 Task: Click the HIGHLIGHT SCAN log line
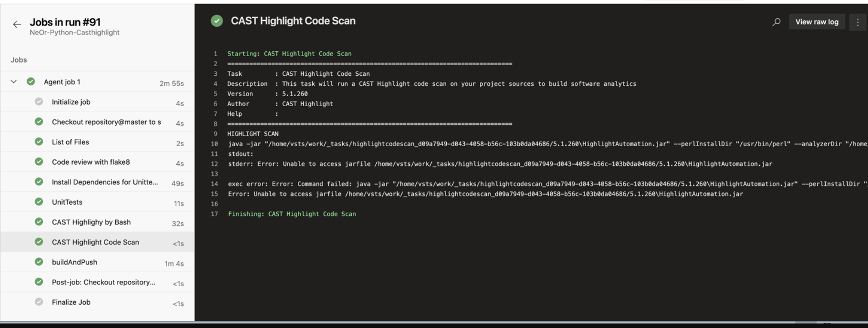point(253,134)
